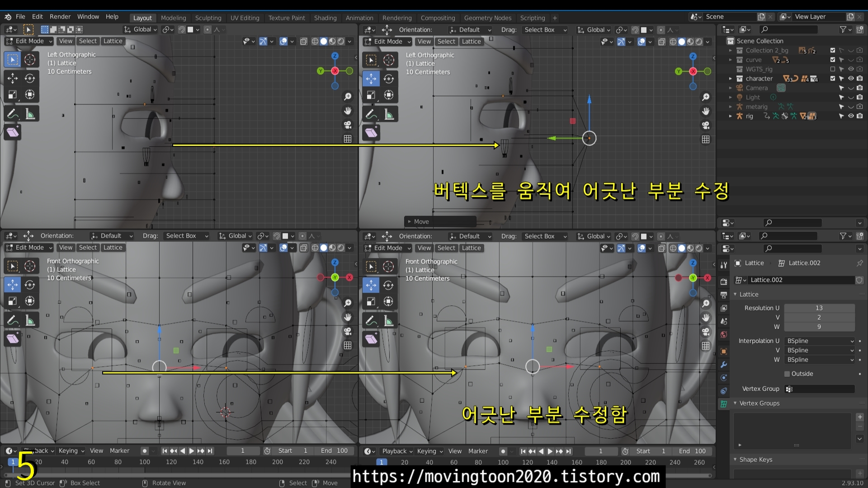
Task: Open the Output properties tab
Action: click(x=724, y=295)
